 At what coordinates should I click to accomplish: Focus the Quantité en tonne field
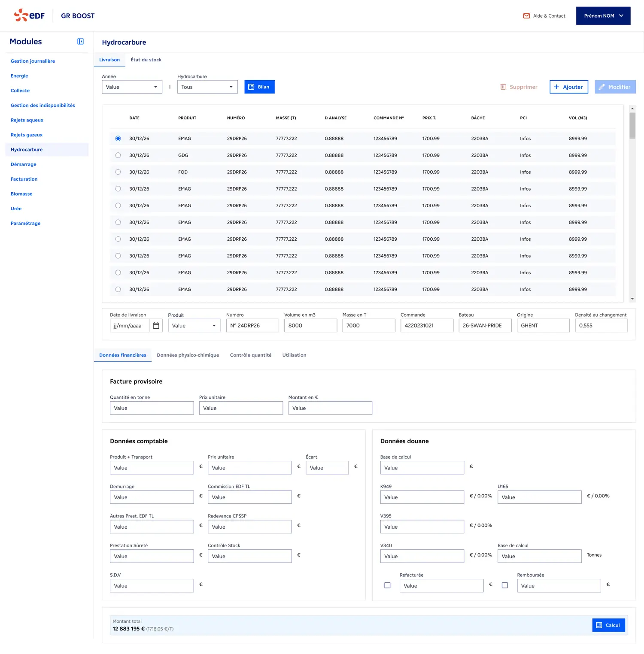click(x=152, y=408)
